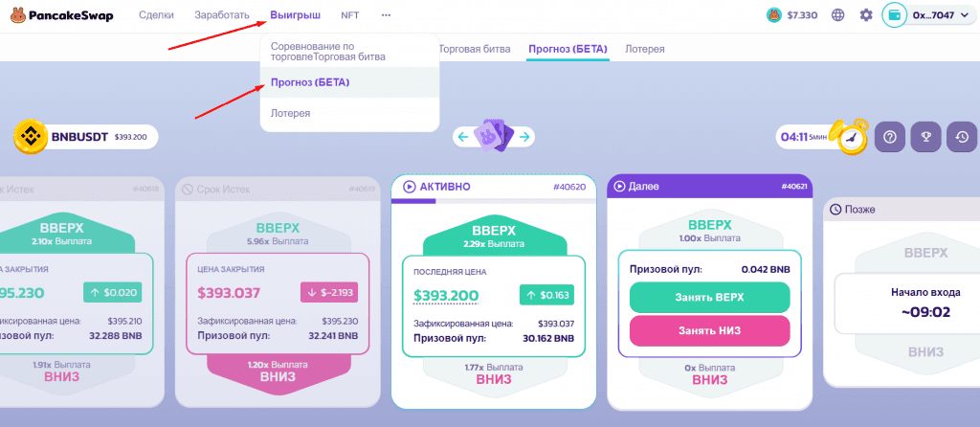The height and width of the screenshot is (427, 980).
Task: Click Начало входа ~09:02 text
Action: [x=925, y=303]
